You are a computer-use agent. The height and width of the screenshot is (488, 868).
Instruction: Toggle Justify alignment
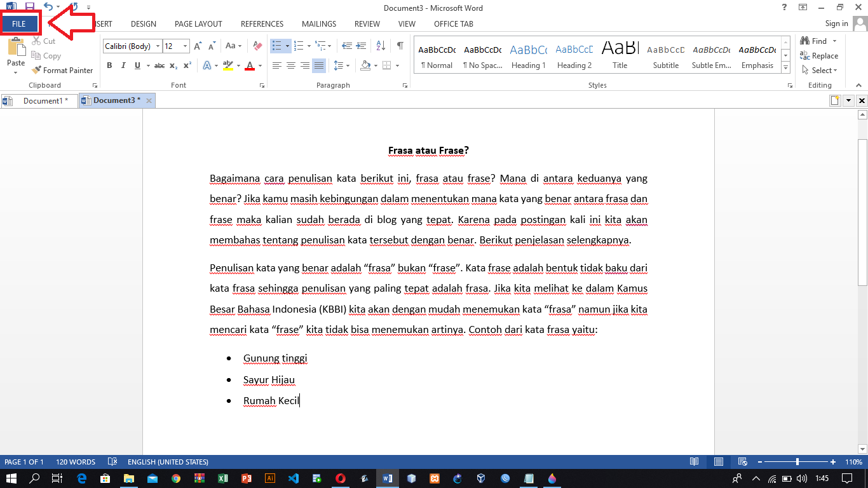tap(319, 65)
